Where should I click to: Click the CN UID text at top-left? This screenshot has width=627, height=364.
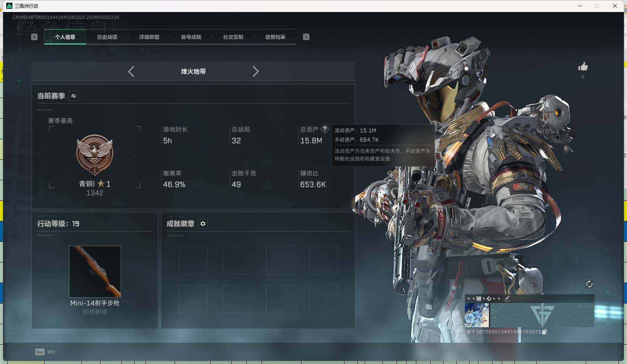tap(66, 17)
